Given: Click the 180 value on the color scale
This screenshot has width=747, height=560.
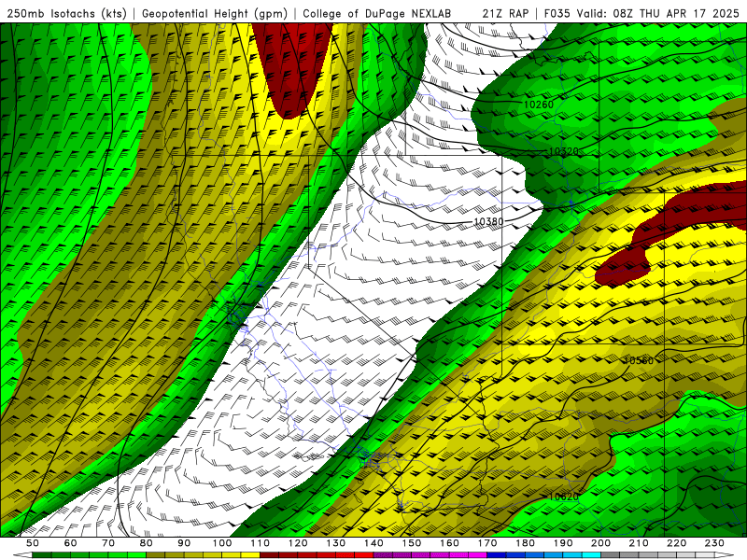Looking at the screenshot, I should 525,543.
